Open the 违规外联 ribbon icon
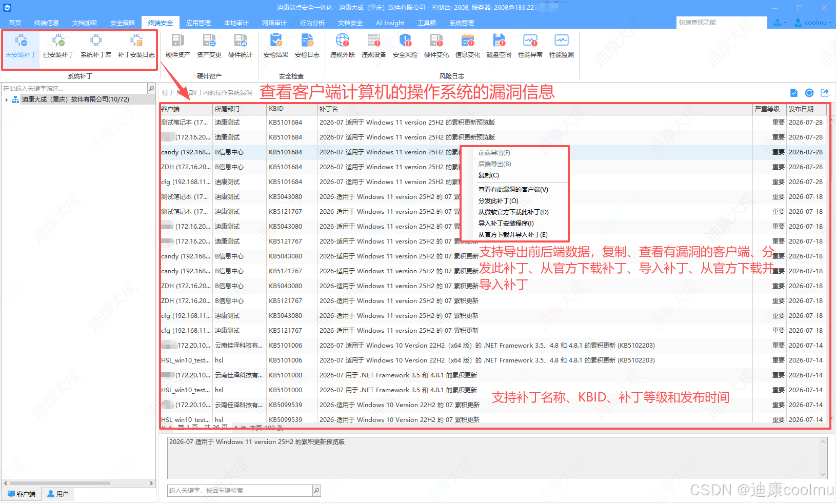The width and height of the screenshot is (836, 504). [343, 46]
